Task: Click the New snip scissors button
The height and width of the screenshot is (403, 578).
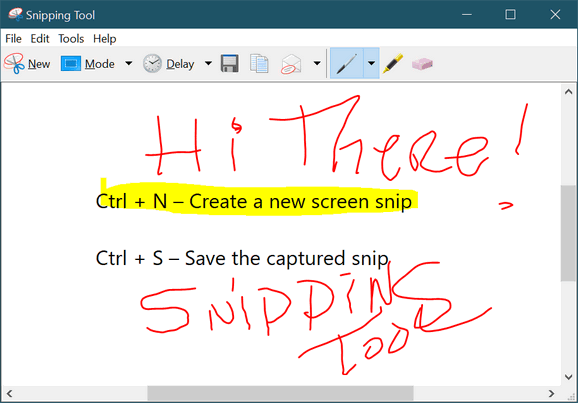Action: tap(27, 64)
